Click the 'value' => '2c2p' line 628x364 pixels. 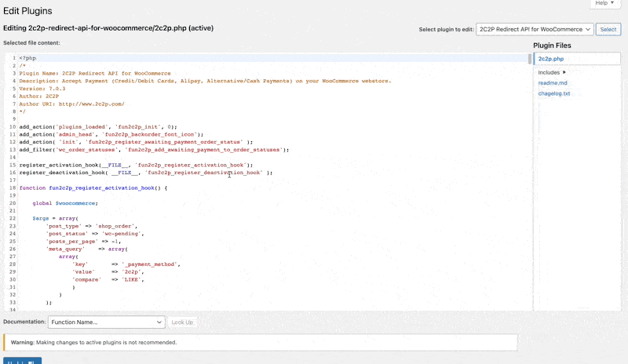[108, 271]
